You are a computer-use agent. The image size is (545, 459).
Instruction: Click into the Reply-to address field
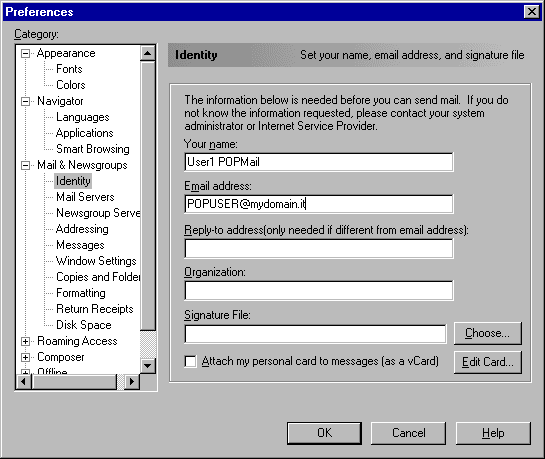pos(319,248)
